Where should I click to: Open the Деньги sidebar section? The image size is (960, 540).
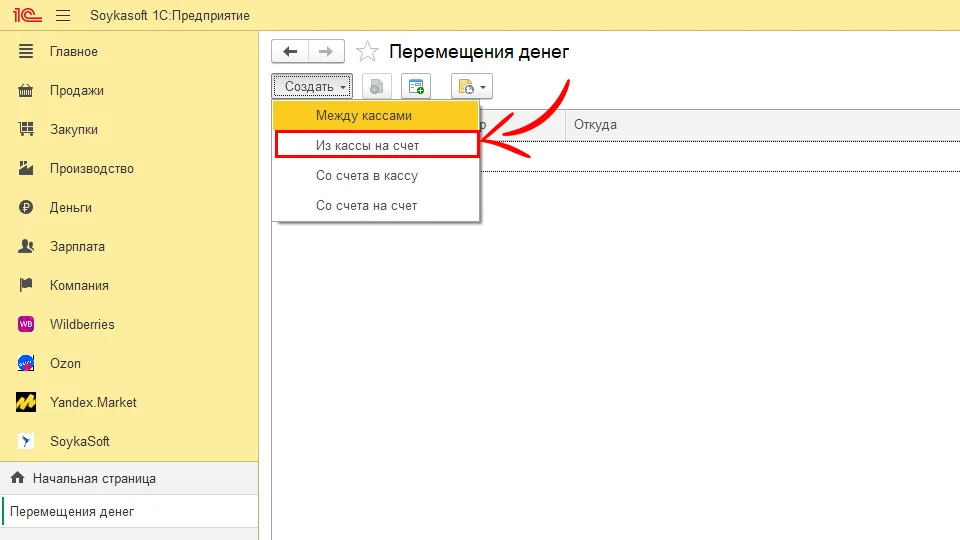click(x=70, y=208)
